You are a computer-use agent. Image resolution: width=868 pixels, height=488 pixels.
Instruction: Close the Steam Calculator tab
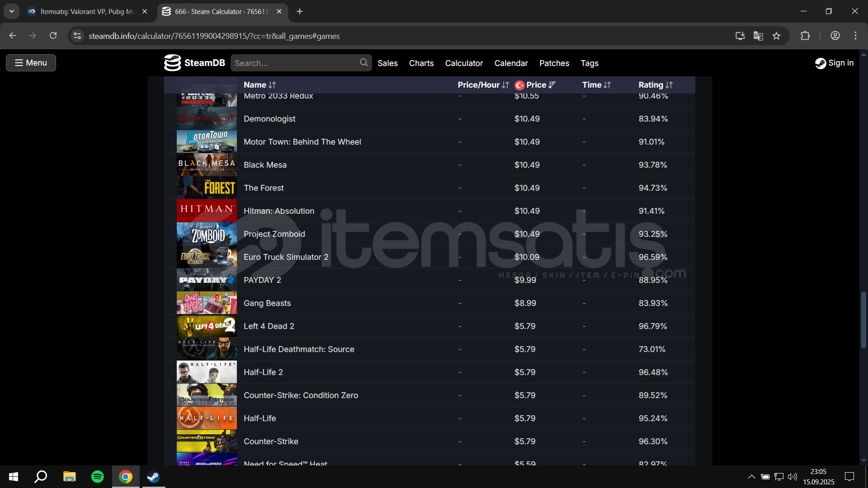(x=279, y=11)
